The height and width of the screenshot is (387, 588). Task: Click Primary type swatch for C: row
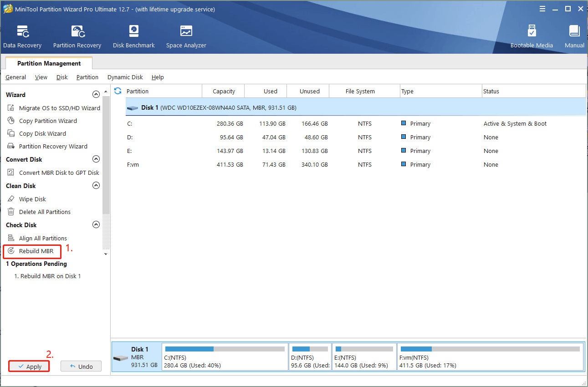(404, 123)
